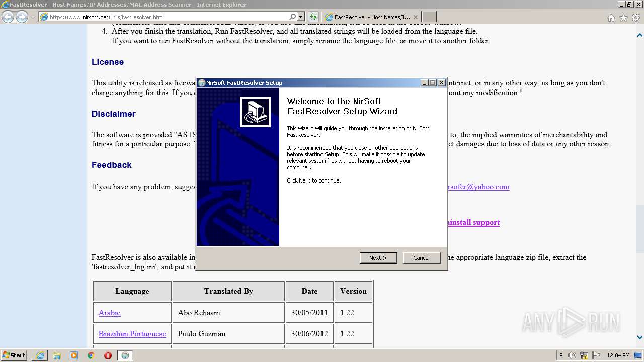Click the IE back navigation arrow
Viewport: 644px width, 362px height.
(x=8, y=17)
